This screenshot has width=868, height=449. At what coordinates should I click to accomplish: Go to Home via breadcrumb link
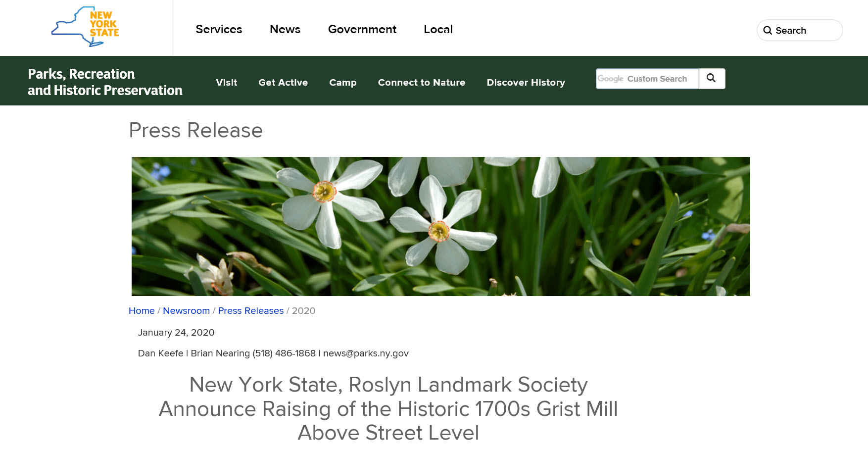(142, 311)
